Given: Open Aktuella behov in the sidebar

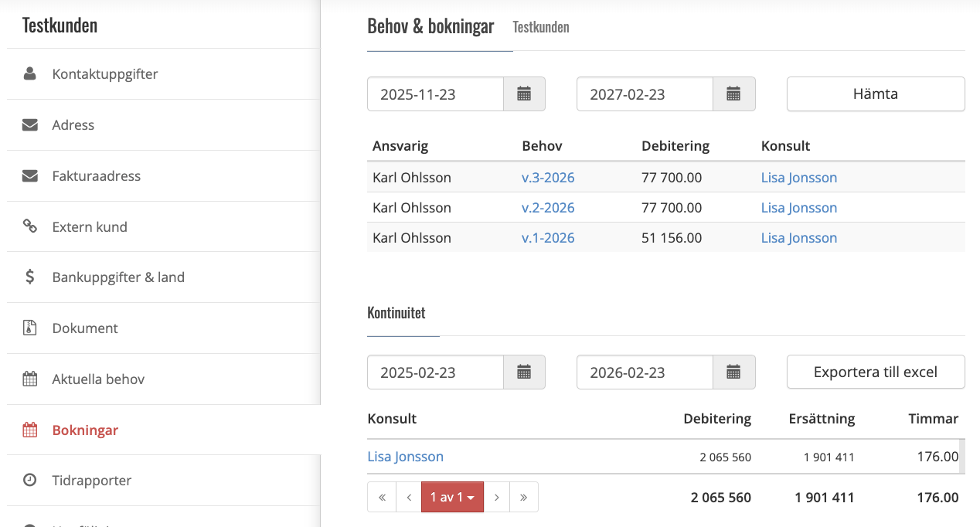Looking at the screenshot, I should coord(163,379).
